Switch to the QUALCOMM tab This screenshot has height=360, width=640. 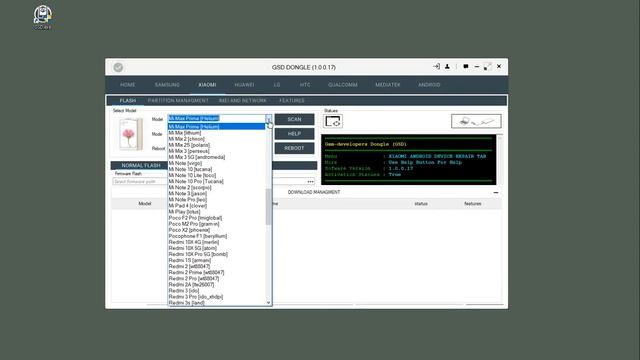(x=343, y=85)
